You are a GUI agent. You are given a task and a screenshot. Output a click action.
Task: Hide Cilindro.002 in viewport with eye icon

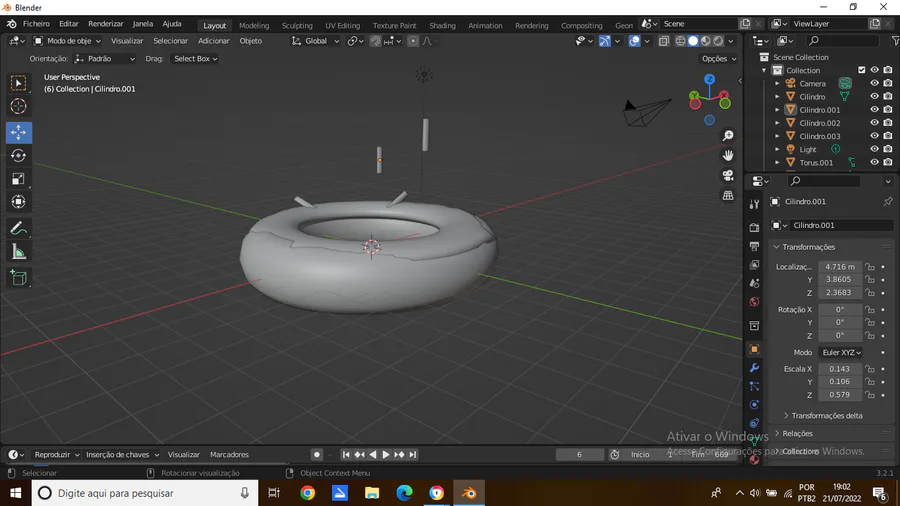pyautogui.click(x=874, y=123)
